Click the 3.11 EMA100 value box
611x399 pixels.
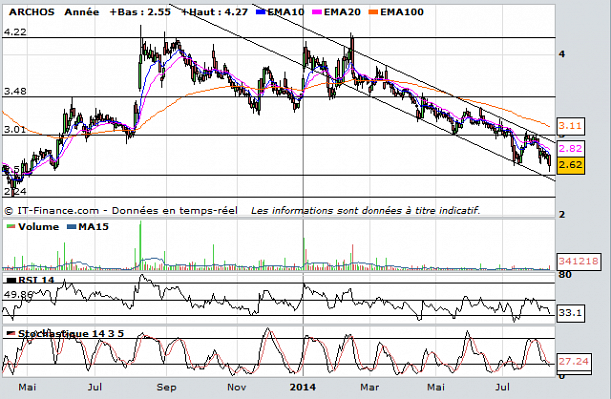pos(570,126)
